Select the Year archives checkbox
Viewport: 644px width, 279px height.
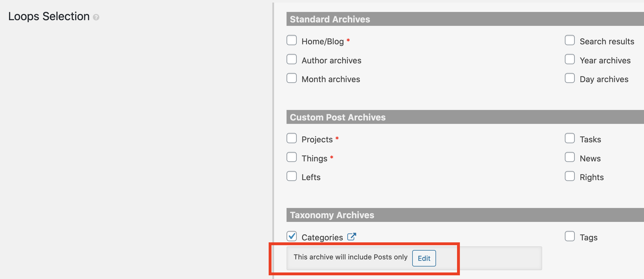pos(570,59)
